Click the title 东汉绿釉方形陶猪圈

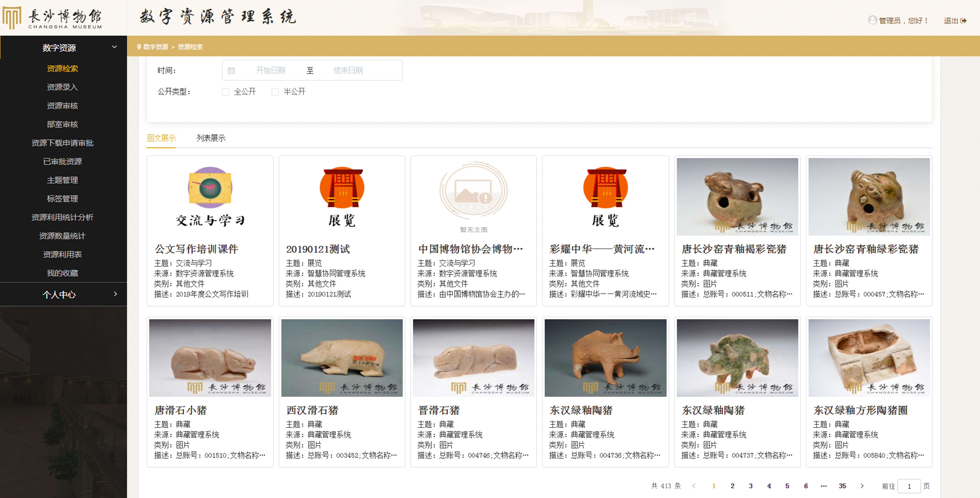click(860, 410)
